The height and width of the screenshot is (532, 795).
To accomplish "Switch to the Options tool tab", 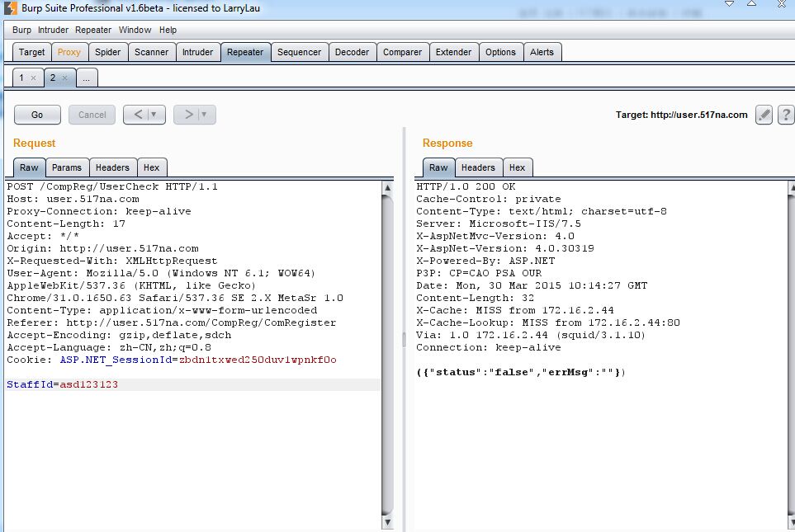I will tap(500, 52).
